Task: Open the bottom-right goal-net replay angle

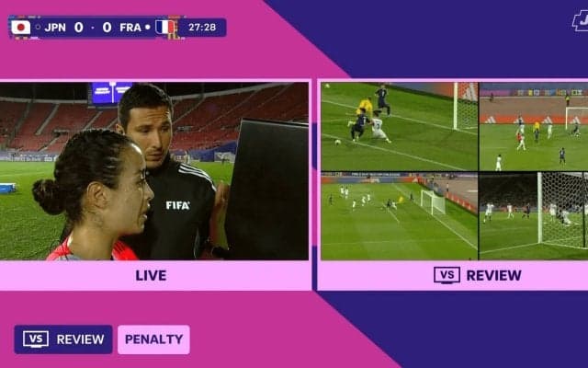Action: (x=534, y=216)
